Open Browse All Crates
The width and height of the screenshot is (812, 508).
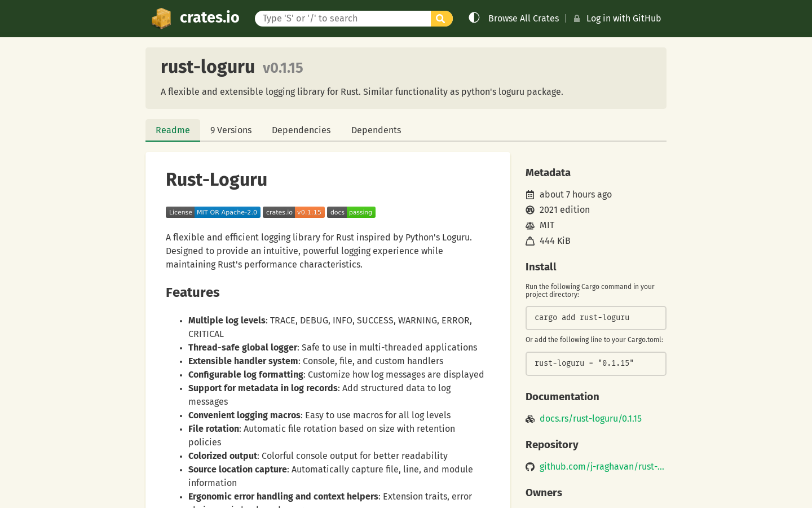[x=523, y=19]
